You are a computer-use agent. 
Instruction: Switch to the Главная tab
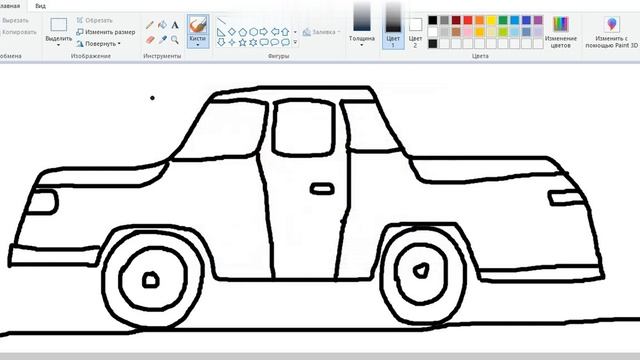tap(10, 6)
